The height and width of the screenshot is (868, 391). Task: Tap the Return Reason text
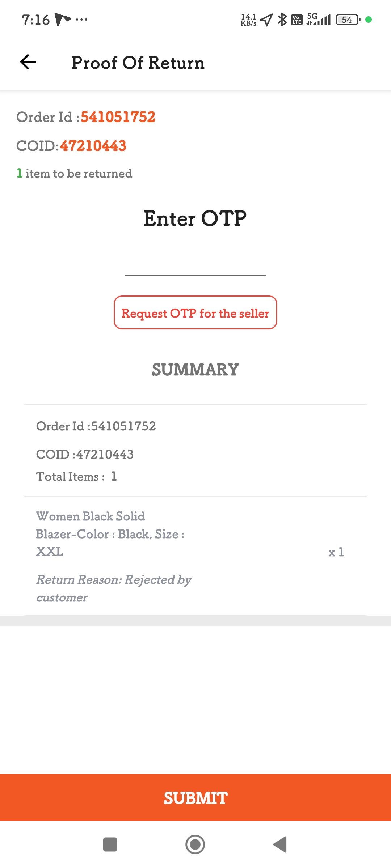pos(114,588)
